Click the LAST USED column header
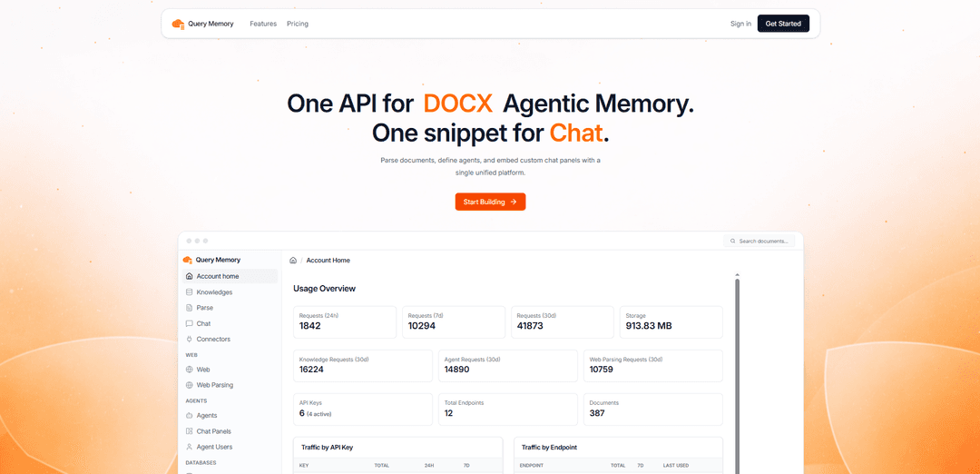Screen dimensions: 980x474 point(676,466)
